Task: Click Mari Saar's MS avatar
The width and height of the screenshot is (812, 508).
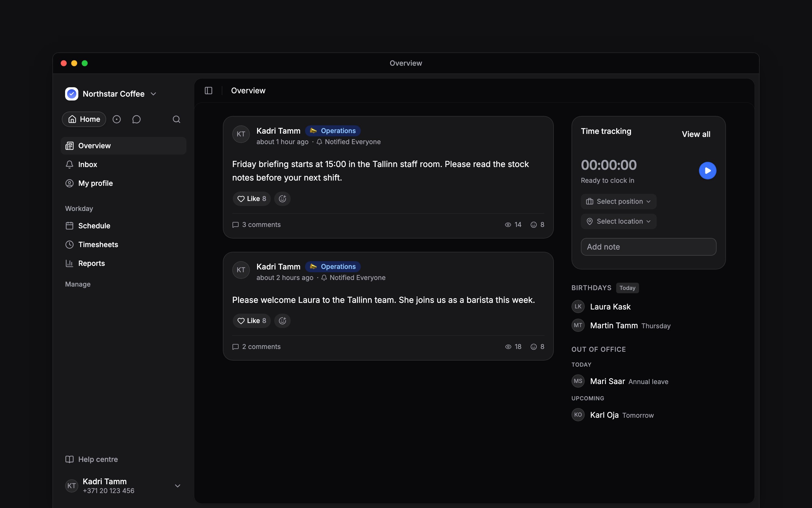Action: click(x=578, y=381)
